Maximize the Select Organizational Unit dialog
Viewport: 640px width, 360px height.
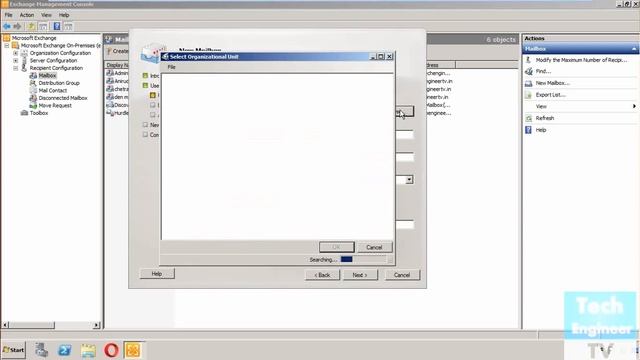381,56
